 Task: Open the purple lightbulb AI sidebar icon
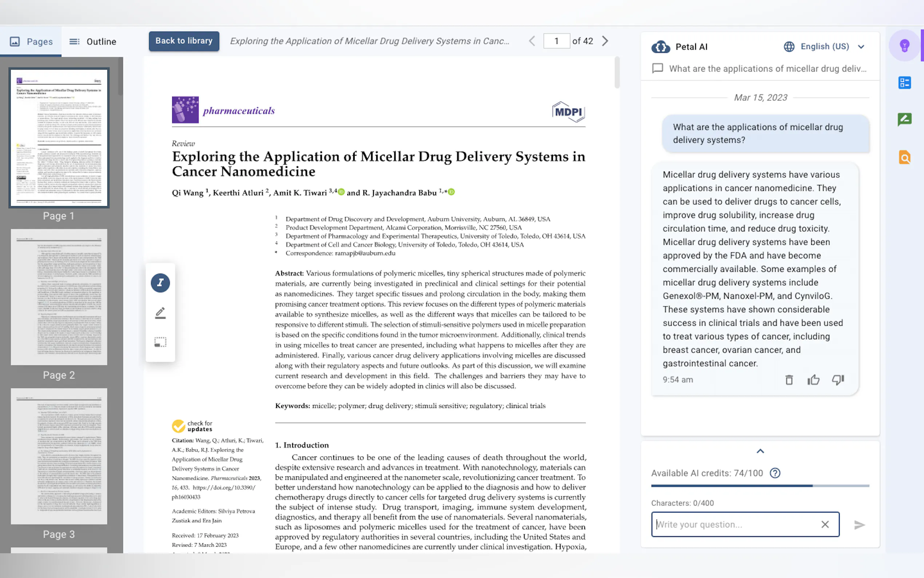click(x=904, y=46)
